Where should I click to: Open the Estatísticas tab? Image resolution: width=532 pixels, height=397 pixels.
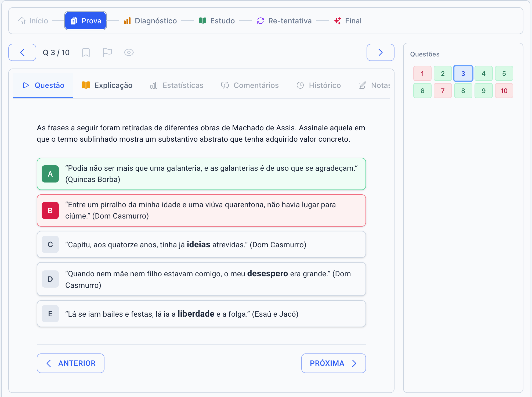[177, 85]
